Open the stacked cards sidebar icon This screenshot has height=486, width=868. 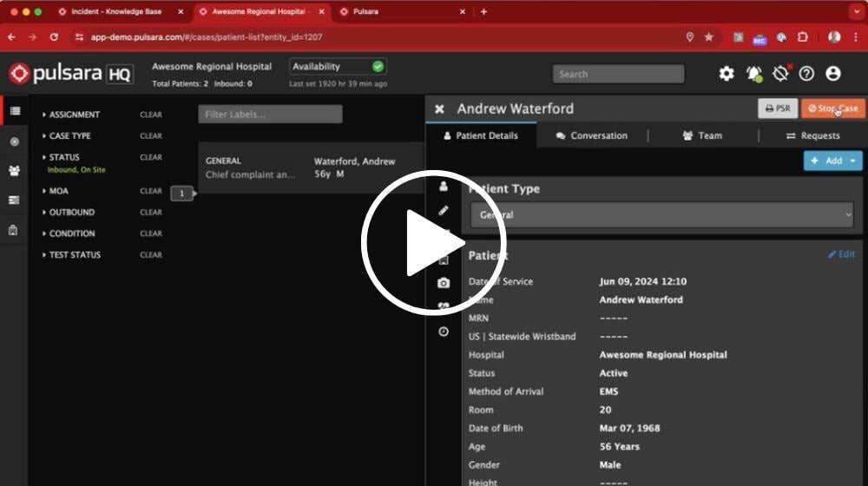tap(15, 200)
